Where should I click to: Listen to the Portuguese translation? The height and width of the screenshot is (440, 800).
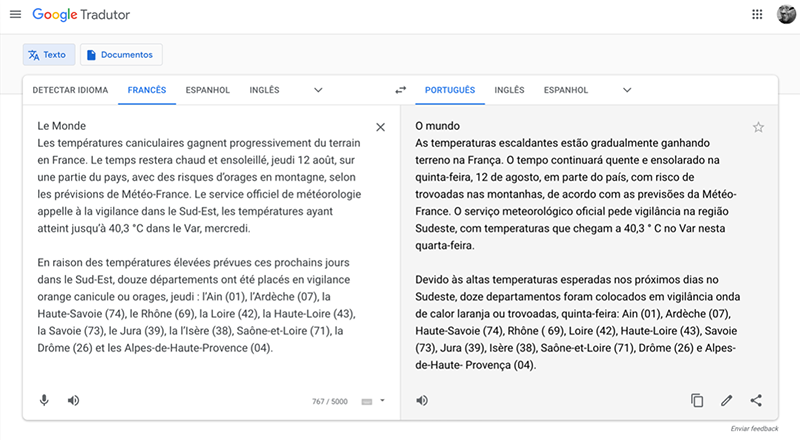click(x=422, y=400)
